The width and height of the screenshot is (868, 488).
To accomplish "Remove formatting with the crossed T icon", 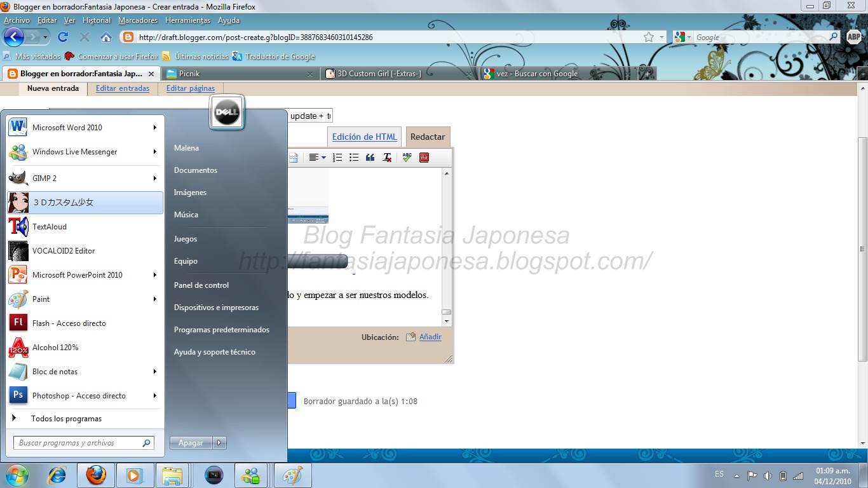I will [387, 158].
